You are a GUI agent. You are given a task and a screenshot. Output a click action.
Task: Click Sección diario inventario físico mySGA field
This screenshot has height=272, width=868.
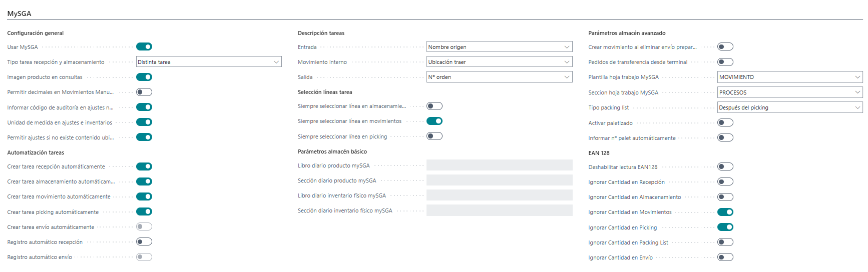point(499,210)
